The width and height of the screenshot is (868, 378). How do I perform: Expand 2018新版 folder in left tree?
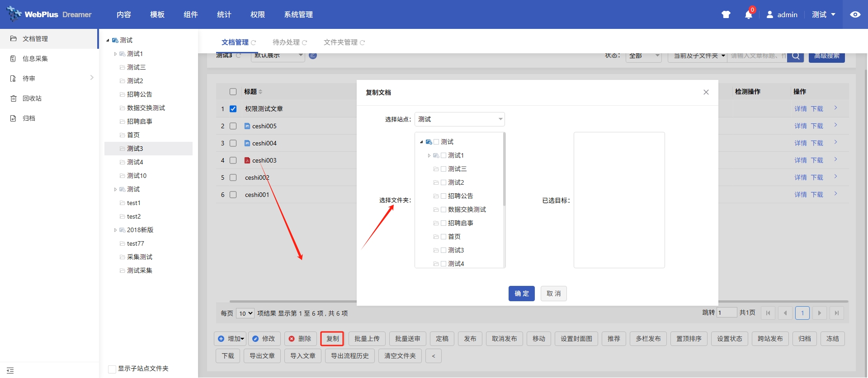click(x=115, y=230)
